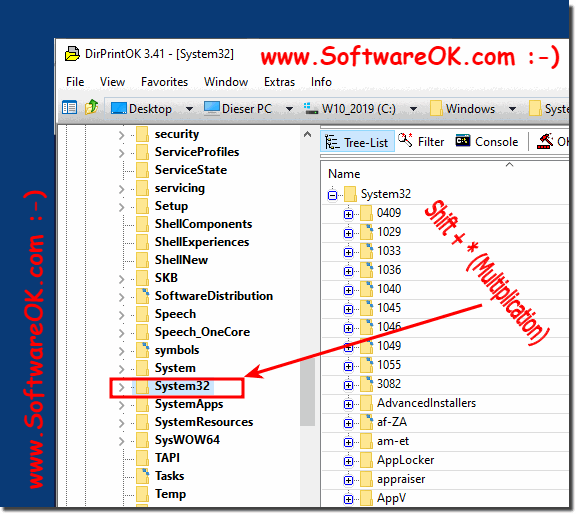Open the Extras menu
576x514 pixels.
279,82
